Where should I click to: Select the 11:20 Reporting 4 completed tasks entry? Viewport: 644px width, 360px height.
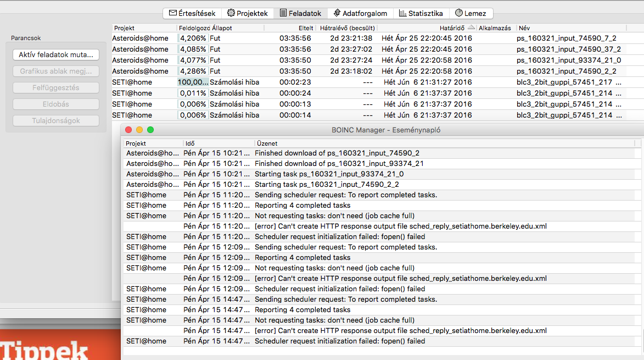pyautogui.click(x=379, y=206)
